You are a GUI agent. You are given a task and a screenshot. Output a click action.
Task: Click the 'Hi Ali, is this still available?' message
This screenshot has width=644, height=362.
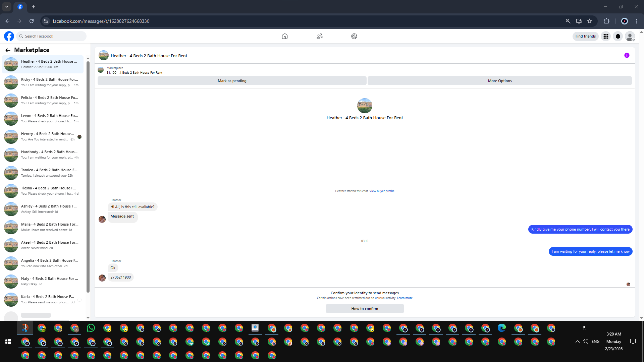132,207
